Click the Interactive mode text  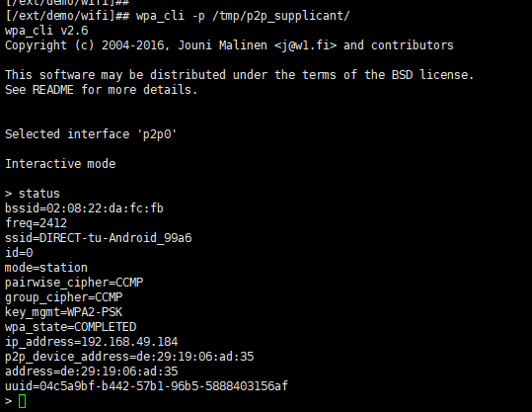tap(60, 164)
